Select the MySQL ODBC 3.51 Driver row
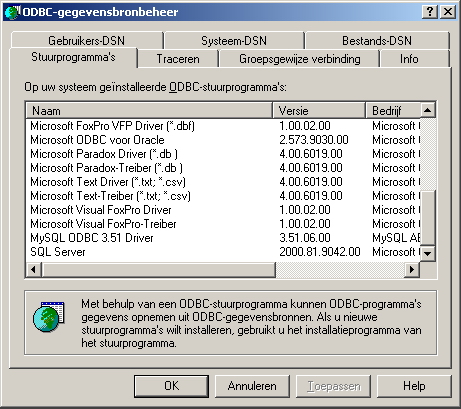Screen dimensions: 461x409 point(223,238)
